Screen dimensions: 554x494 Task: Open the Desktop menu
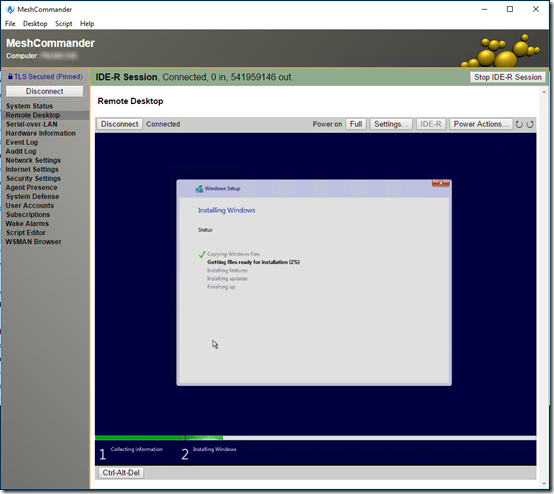35,24
